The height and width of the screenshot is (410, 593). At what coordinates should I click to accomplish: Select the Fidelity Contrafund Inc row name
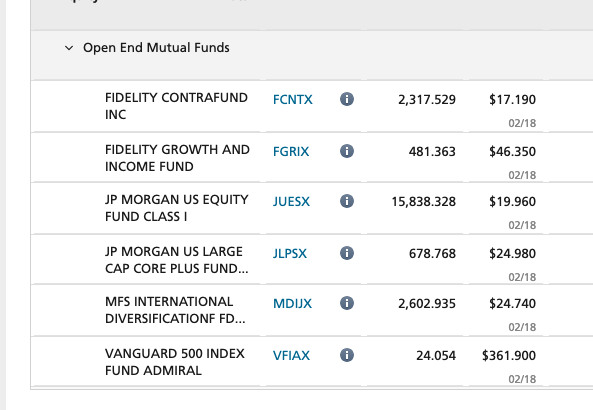tap(176, 106)
